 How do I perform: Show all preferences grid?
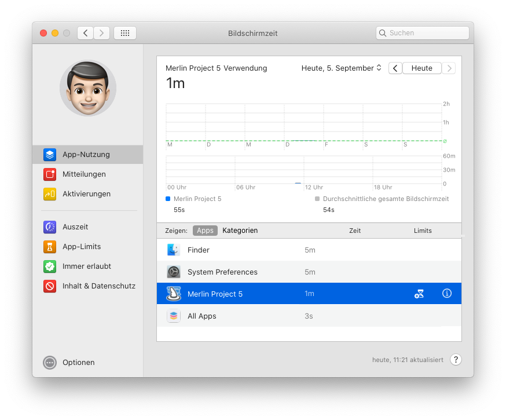point(125,33)
